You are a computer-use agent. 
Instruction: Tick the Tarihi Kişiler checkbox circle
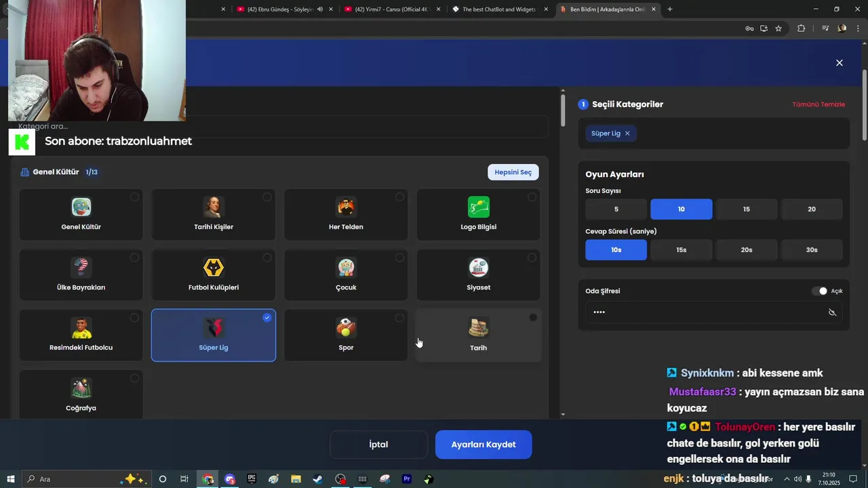pos(267,197)
